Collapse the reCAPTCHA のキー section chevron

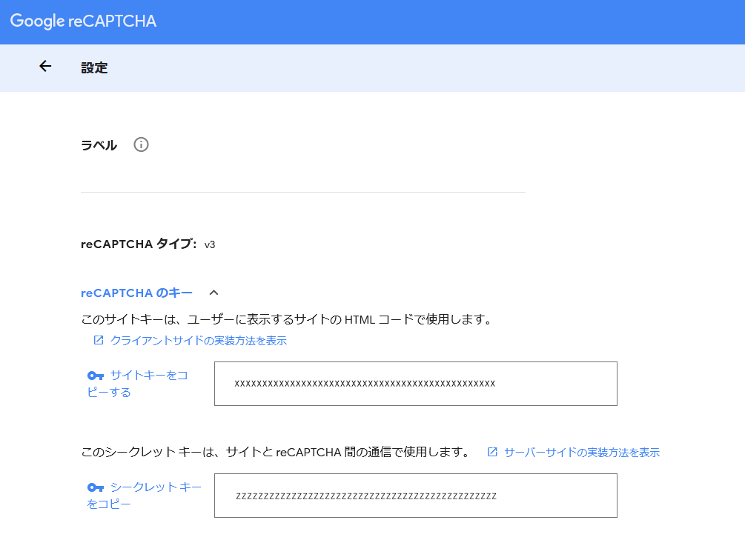(x=213, y=293)
